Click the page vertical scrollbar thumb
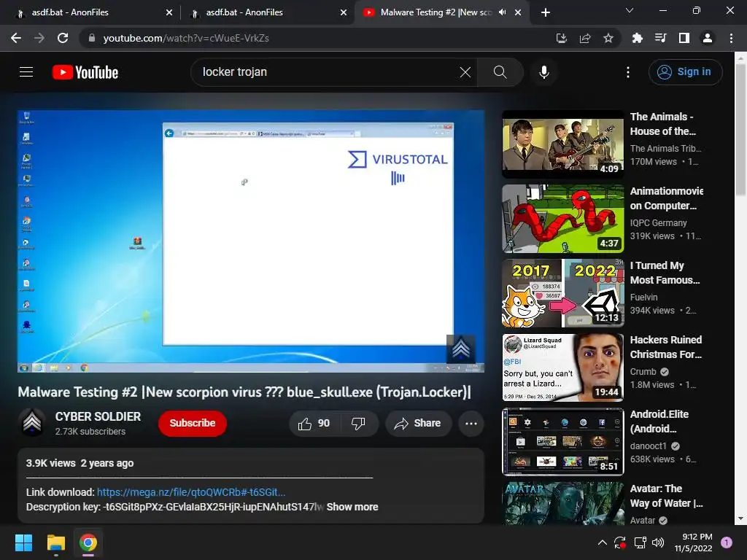Viewport: 747px width, 560px height. tap(740, 128)
